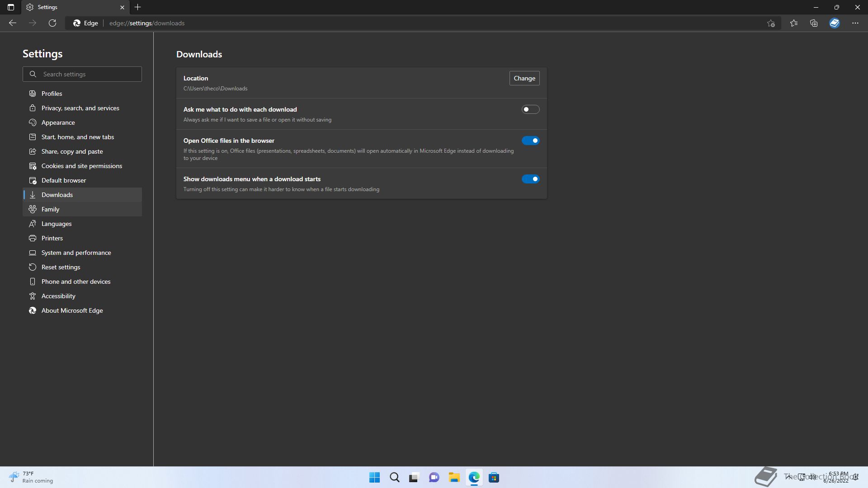868x488 pixels.
Task: Turn off Show downloads menu when download starts
Action: point(530,179)
